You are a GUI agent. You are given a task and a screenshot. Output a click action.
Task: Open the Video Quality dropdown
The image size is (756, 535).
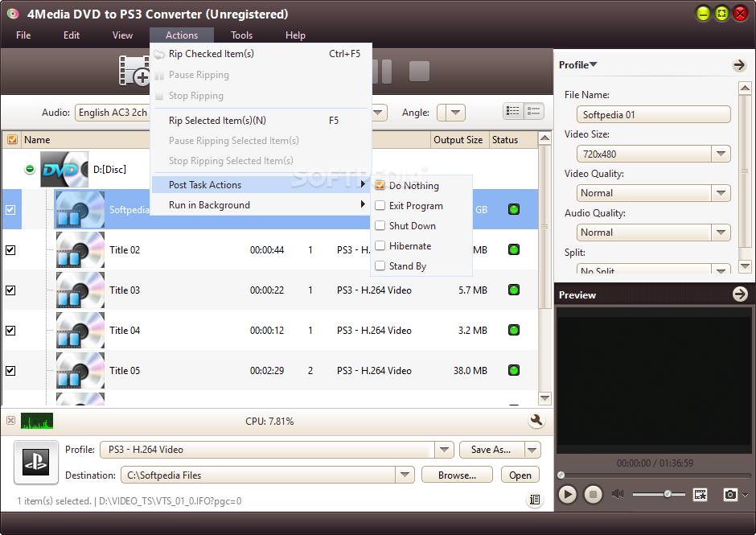pos(721,193)
